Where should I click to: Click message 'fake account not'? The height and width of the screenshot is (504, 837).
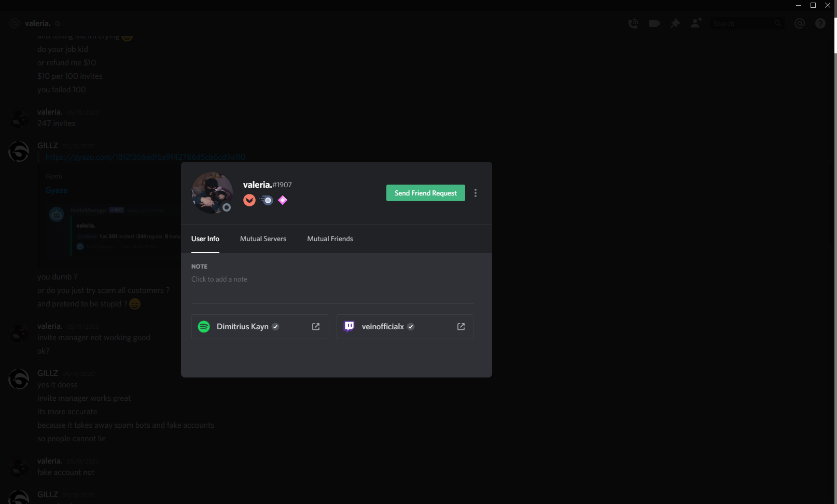pos(66,472)
